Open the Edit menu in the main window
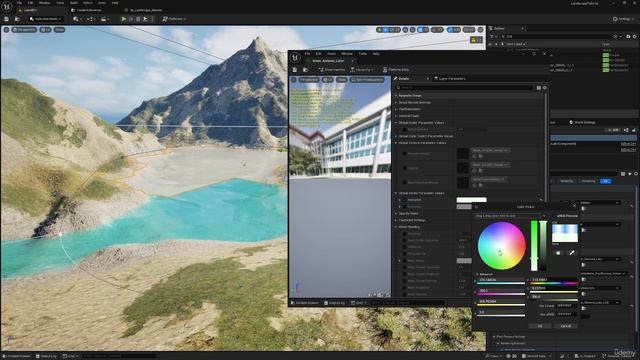 (31, 3)
